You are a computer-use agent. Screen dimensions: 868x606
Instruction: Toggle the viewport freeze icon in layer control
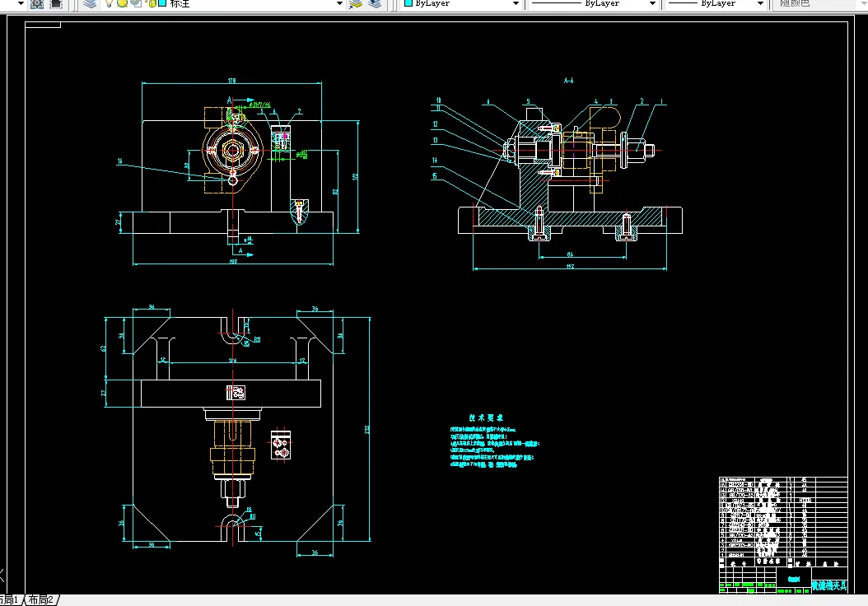pos(136,3)
